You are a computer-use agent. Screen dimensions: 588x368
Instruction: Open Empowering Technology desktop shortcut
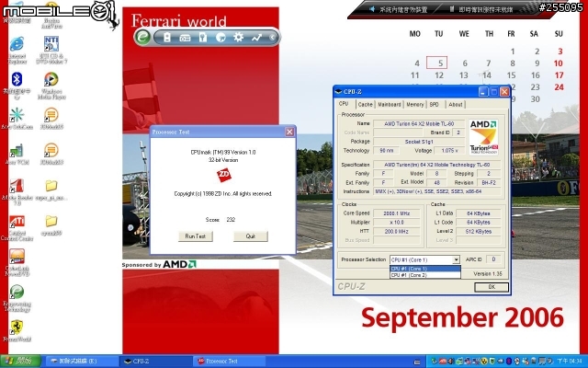17,298
